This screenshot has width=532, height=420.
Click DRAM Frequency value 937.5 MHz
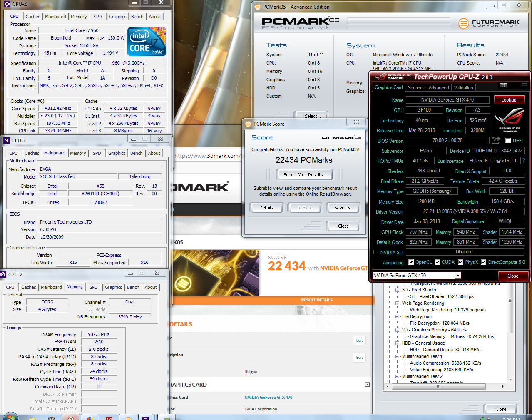pos(99,334)
